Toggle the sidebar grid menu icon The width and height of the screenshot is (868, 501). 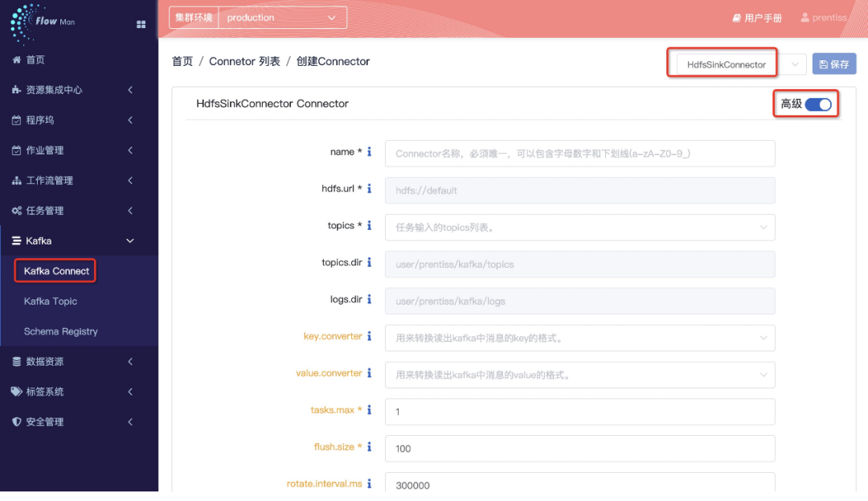click(x=141, y=24)
